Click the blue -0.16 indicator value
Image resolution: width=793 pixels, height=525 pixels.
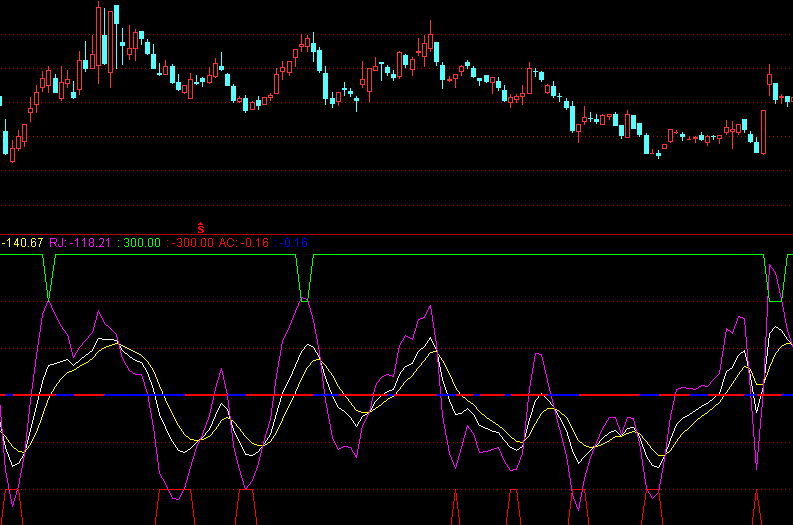point(294,243)
